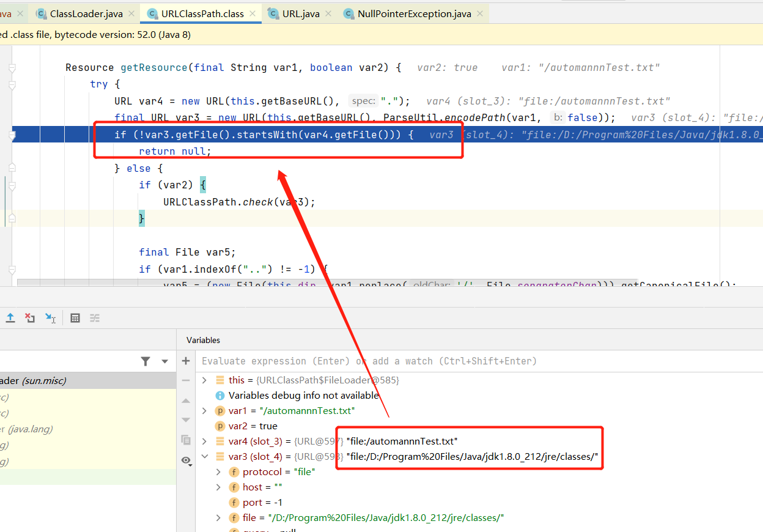Click the Run to Cursor icon

coord(50,318)
